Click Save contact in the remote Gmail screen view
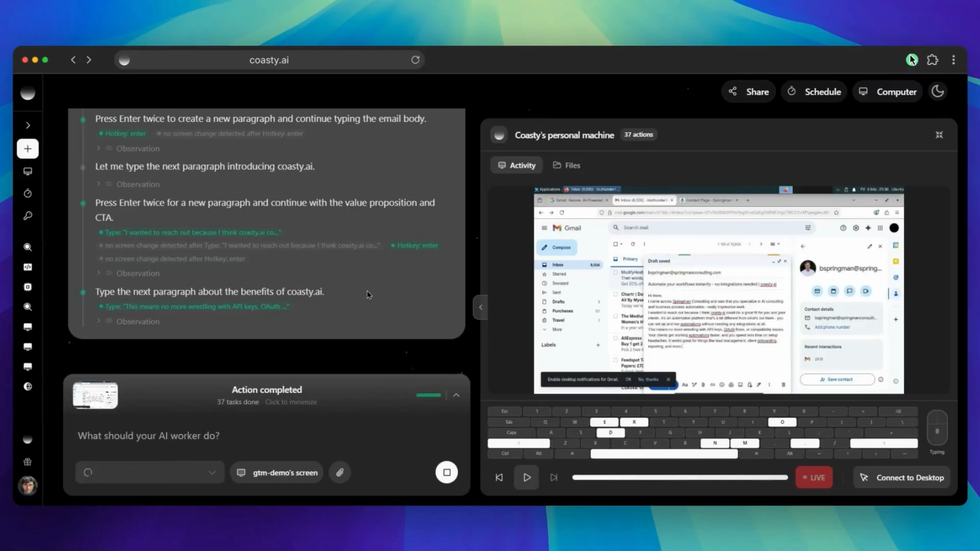The image size is (980, 551). pyautogui.click(x=836, y=379)
